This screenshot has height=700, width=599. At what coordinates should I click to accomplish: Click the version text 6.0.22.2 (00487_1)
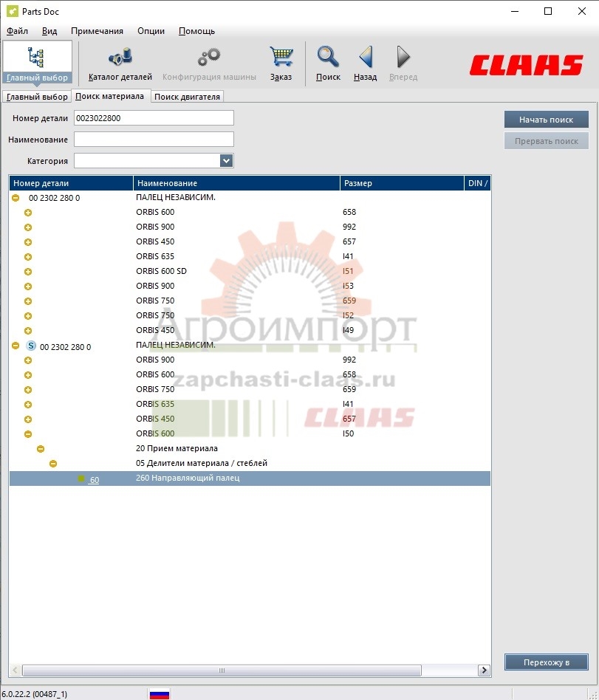point(35,694)
